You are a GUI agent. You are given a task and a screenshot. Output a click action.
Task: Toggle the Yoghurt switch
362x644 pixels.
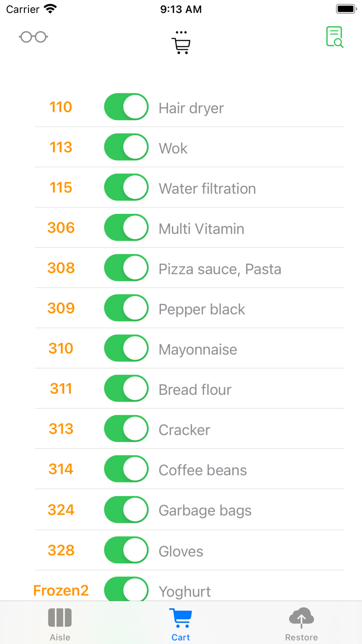[126, 590]
